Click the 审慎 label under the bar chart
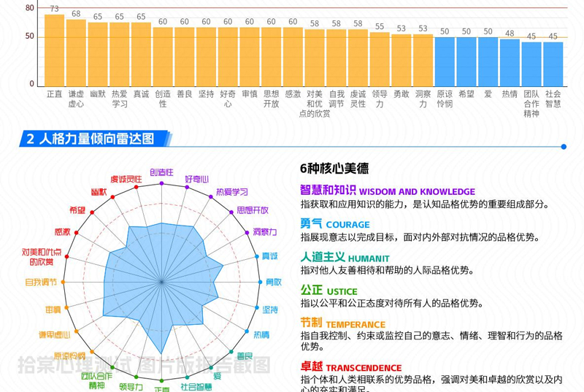This screenshot has height=392, width=584. click(250, 94)
